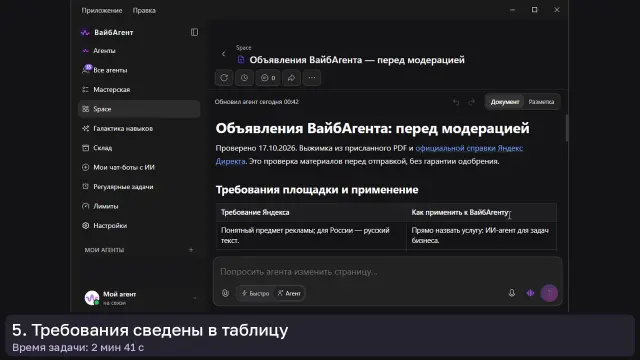Click Обновил агент сегодня 00:42 text
Screen dimensions: 640x360
tap(257, 102)
